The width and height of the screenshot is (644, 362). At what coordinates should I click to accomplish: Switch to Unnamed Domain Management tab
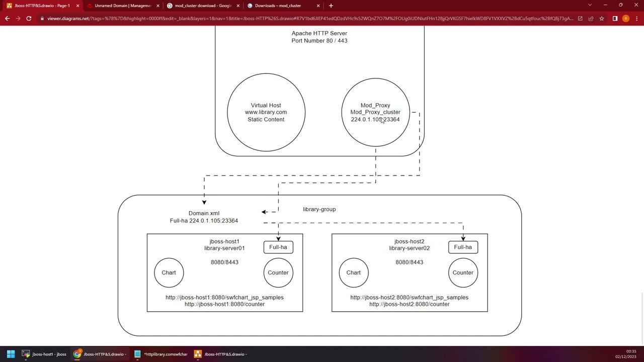pos(123,6)
